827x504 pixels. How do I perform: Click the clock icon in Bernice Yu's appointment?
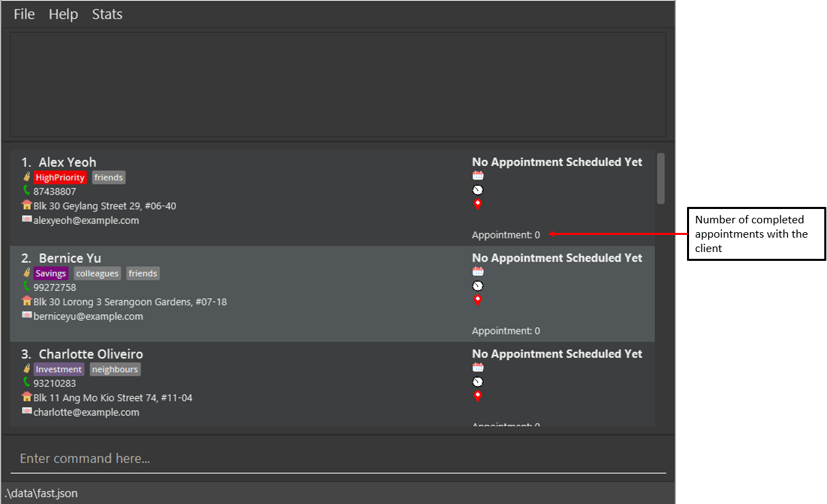(478, 285)
